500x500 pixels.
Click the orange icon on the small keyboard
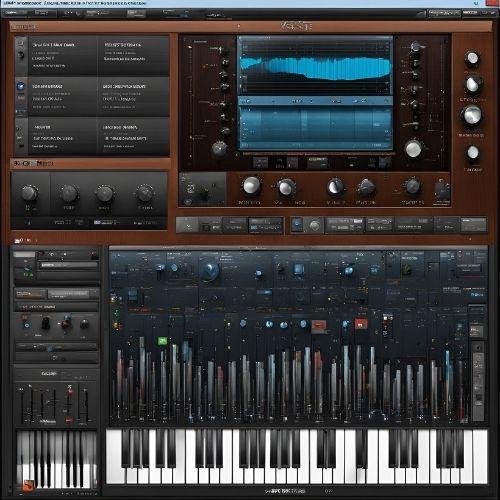coord(29,484)
